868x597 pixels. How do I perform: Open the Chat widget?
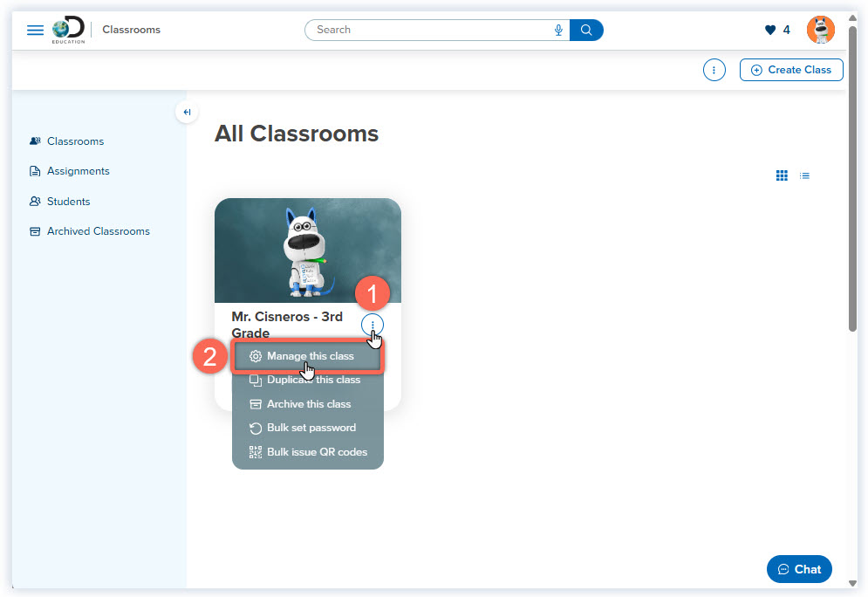pos(799,568)
